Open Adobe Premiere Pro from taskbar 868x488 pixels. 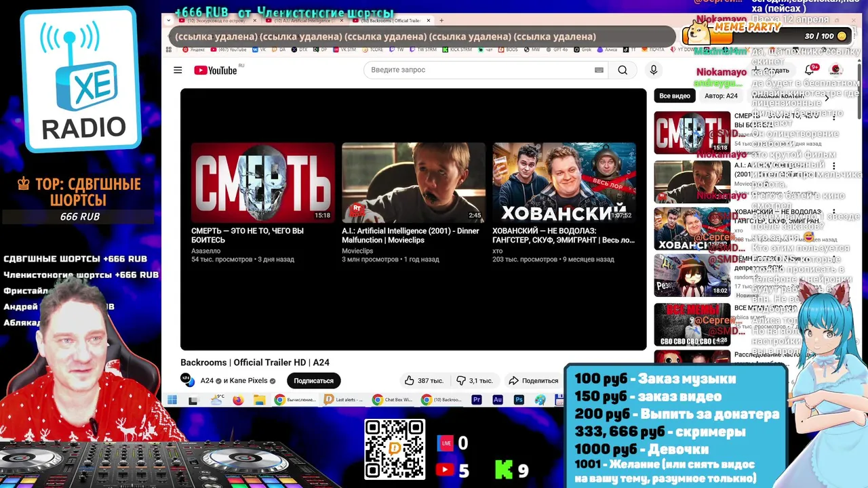477,400
